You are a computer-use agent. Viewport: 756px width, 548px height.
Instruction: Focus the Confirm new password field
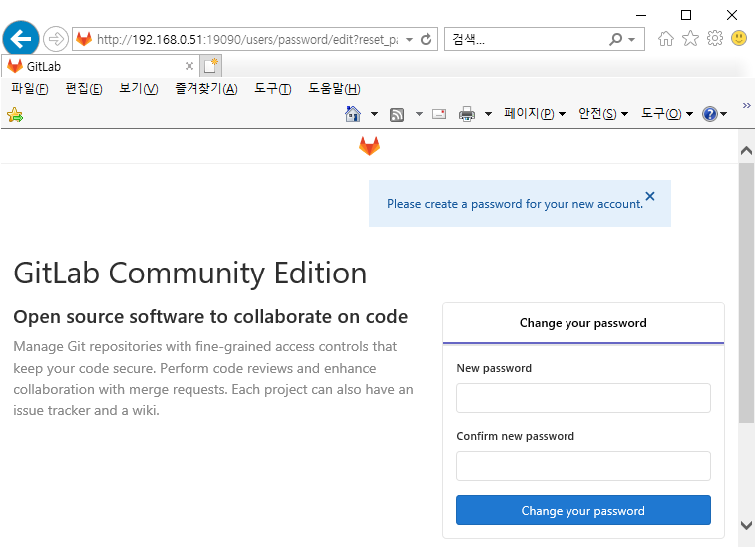point(582,466)
